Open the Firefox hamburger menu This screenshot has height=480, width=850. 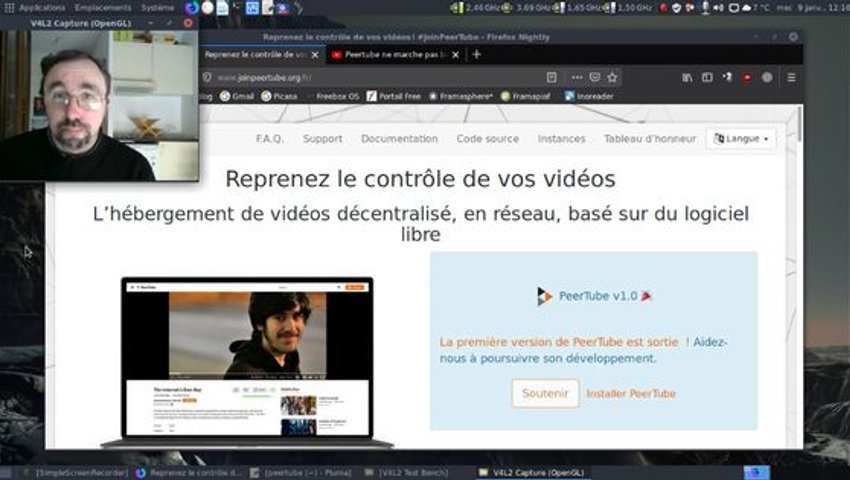coord(791,78)
